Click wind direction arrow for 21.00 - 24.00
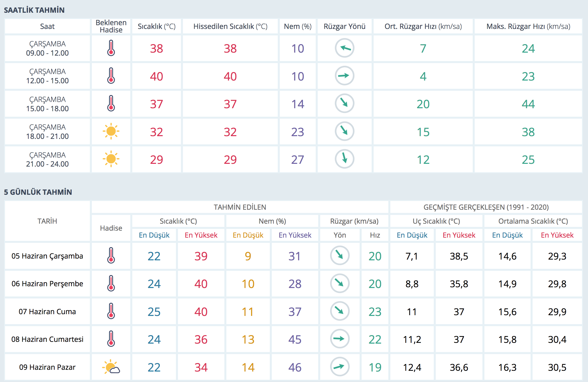588x382 pixels. [344, 159]
